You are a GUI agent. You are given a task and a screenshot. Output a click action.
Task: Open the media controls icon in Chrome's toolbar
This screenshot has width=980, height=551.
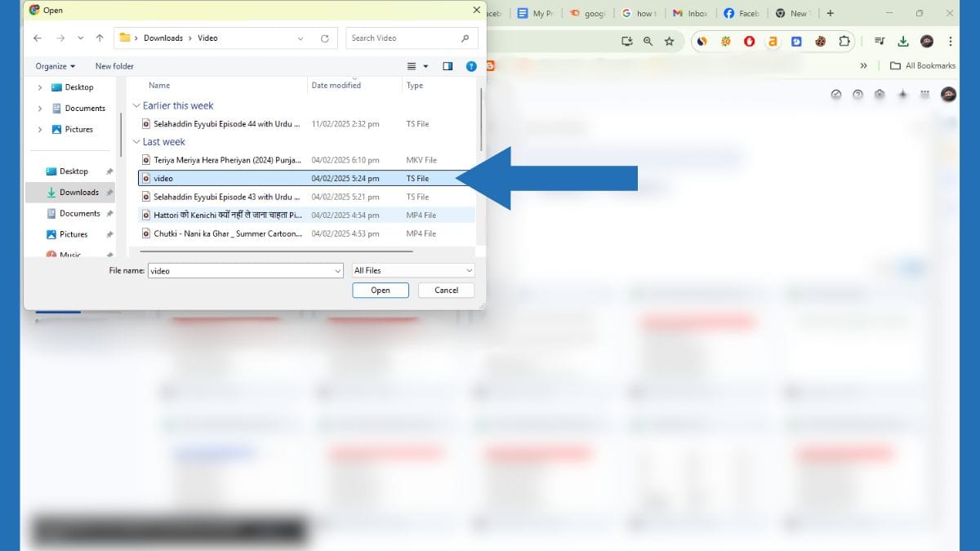(x=880, y=41)
